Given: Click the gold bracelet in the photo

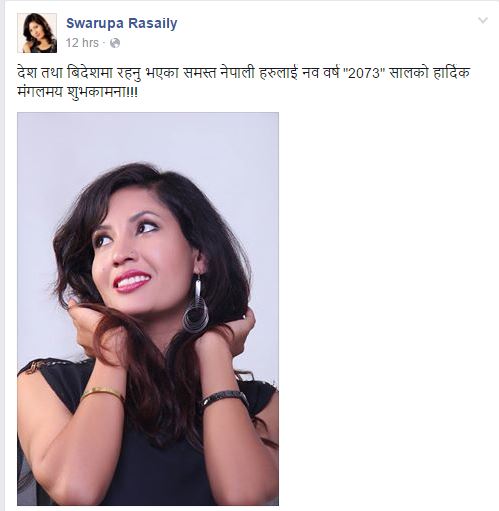Looking at the screenshot, I should (x=102, y=393).
